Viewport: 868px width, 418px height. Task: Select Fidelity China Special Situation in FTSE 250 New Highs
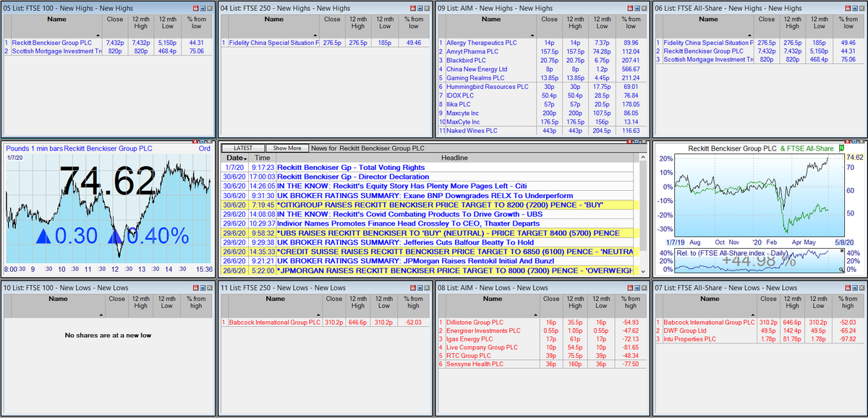coord(325,43)
